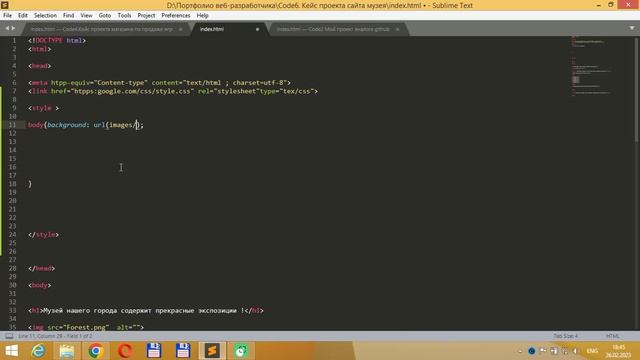The image size is (640, 360).
Task: Click the html tag on line 2
Action: click(x=40, y=49)
